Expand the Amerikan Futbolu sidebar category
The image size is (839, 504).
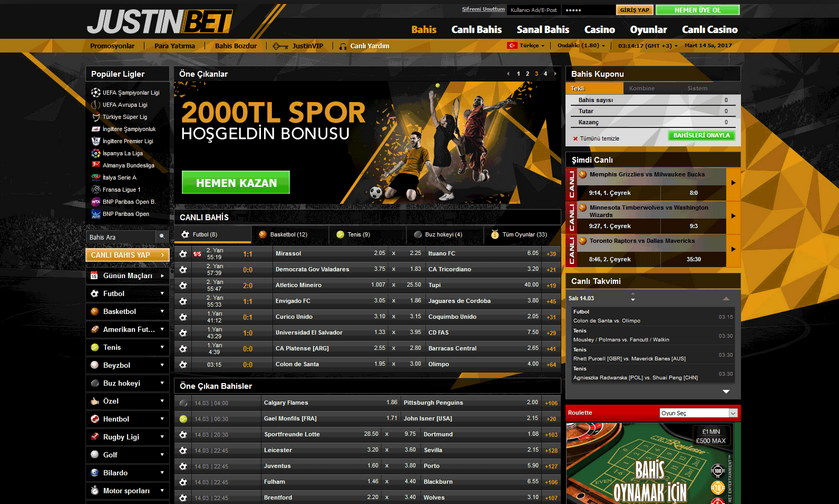(x=162, y=329)
